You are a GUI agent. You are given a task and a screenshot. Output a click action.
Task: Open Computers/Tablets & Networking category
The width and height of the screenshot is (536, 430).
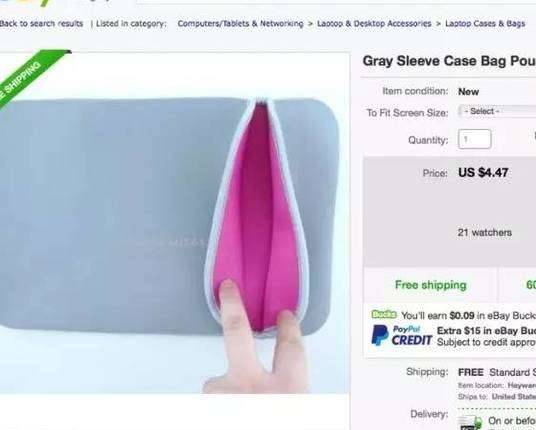click(240, 24)
